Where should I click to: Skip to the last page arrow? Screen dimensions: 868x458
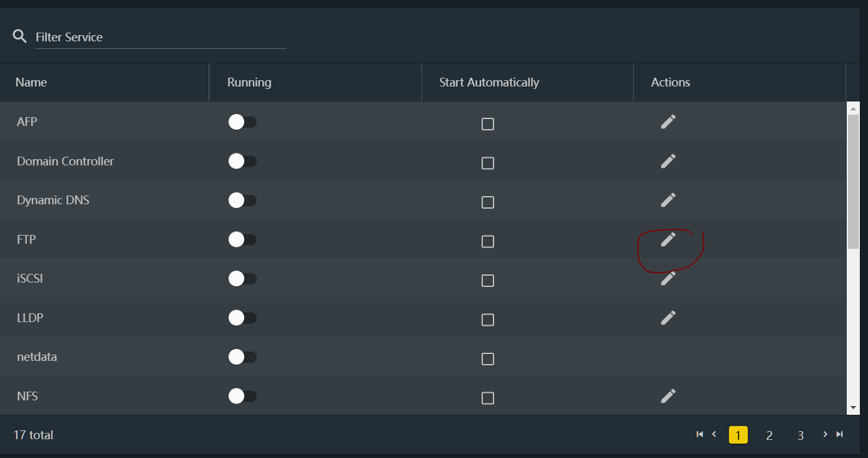[840, 434]
